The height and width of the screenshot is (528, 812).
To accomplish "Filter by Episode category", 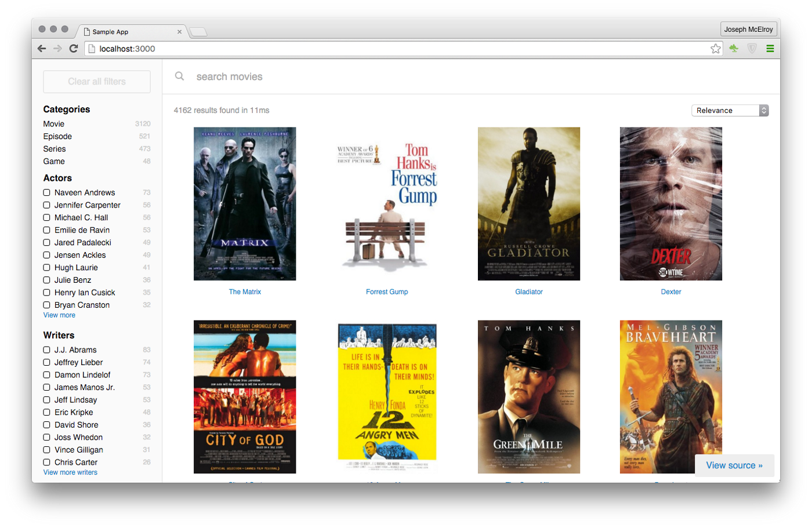I will coord(97,136).
